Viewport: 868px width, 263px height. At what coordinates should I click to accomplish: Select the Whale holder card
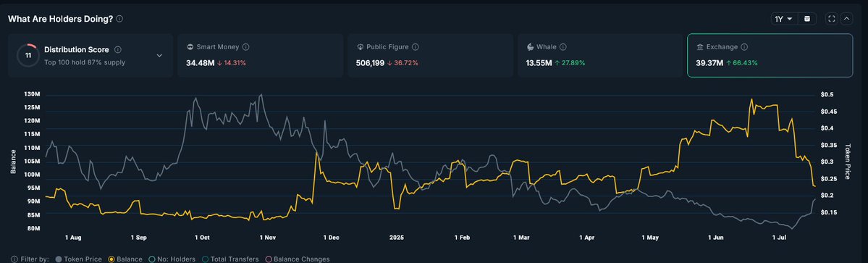(600, 55)
